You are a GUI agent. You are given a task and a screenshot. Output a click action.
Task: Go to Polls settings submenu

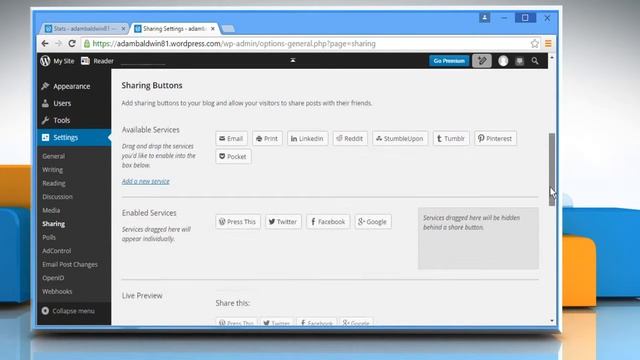[x=49, y=237]
